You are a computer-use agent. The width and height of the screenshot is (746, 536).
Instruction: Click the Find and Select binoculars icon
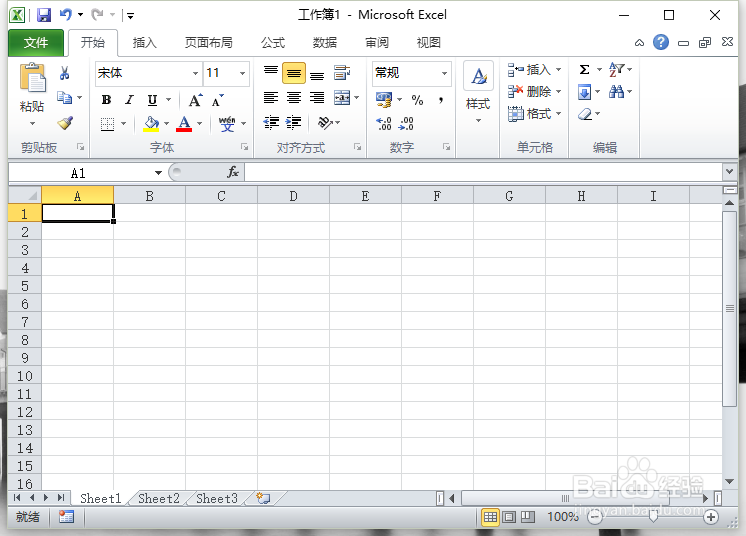617,91
